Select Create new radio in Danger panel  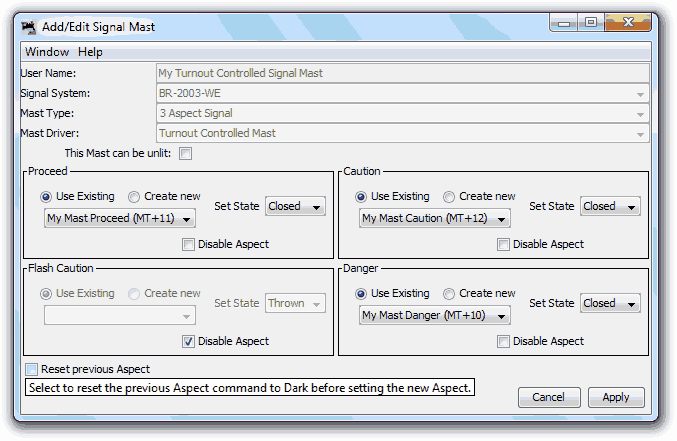click(450, 294)
